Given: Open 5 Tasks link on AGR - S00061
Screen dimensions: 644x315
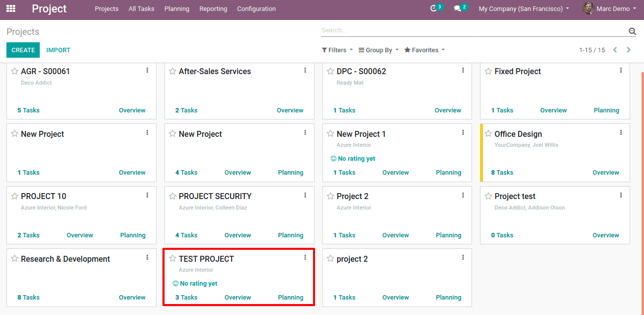Looking at the screenshot, I should [x=28, y=110].
